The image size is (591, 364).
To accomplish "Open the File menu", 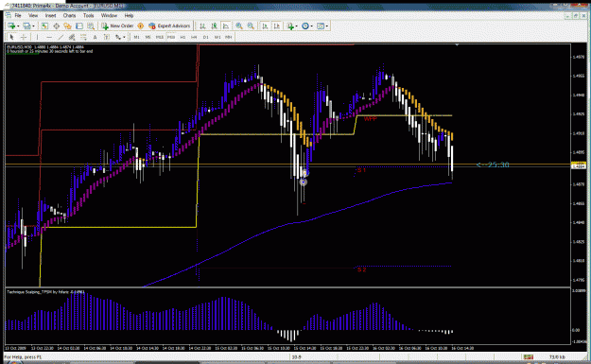I will (x=18, y=15).
